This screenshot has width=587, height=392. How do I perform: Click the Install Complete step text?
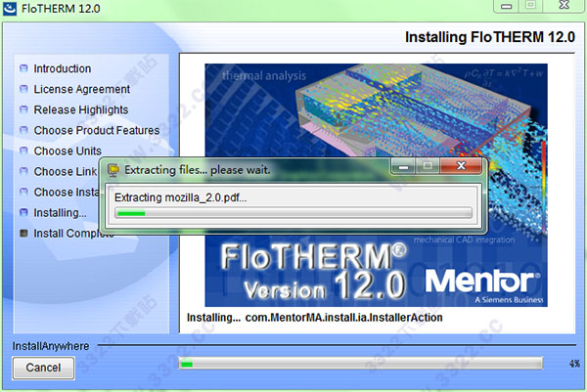tap(73, 234)
